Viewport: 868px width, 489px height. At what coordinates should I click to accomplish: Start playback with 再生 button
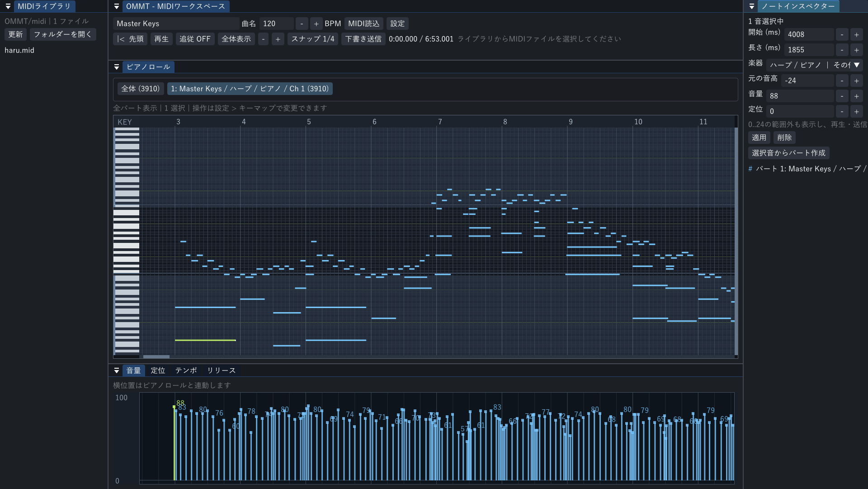point(161,39)
